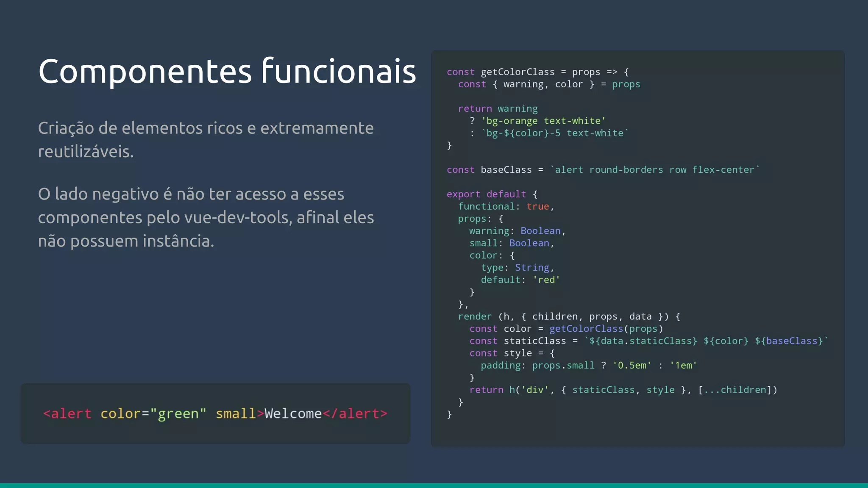This screenshot has width=868, height=488.
Task: Click the 'const baseClass' code line
Action: tap(604, 170)
